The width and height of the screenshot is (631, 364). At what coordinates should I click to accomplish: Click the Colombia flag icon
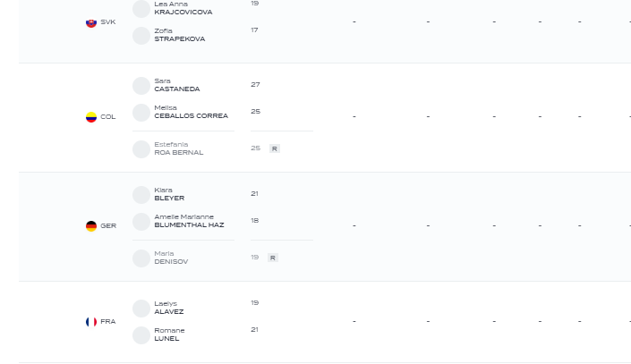[x=91, y=117]
